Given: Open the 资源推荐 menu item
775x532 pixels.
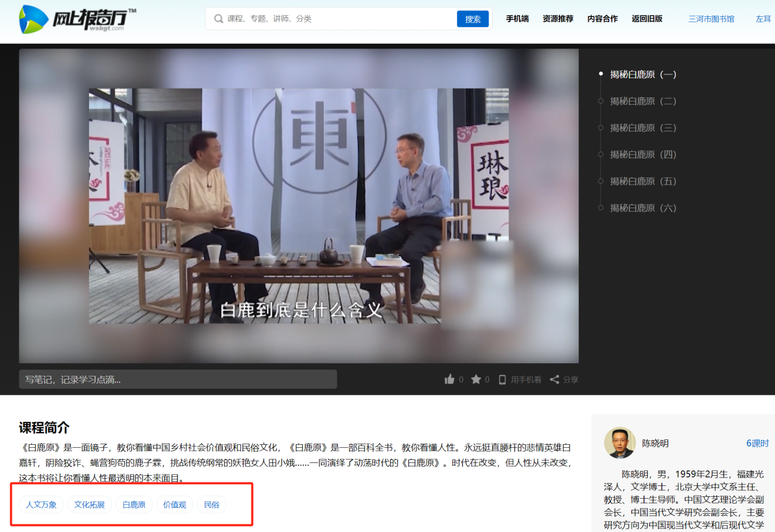Looking at the screenshot, I should [558, 19].
